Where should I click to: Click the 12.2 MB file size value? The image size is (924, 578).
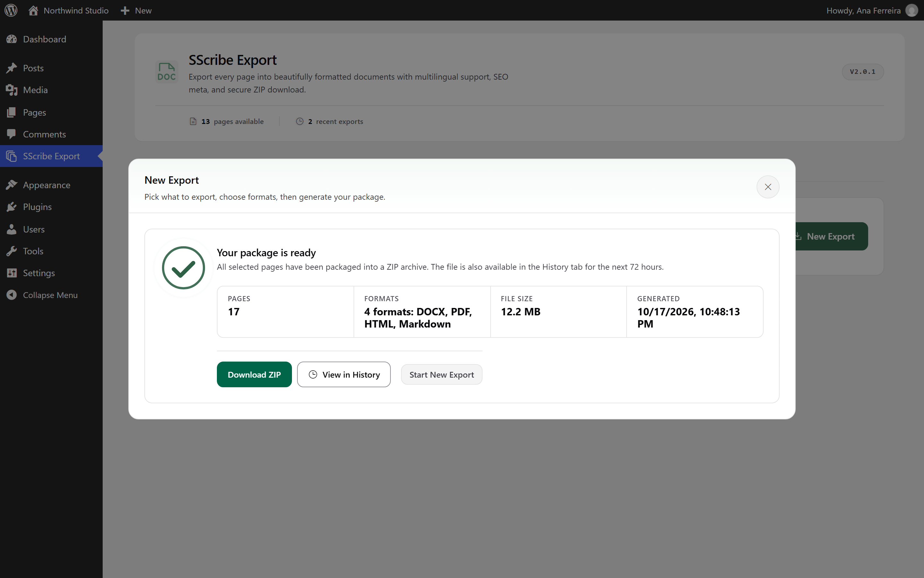coord(520,311)
